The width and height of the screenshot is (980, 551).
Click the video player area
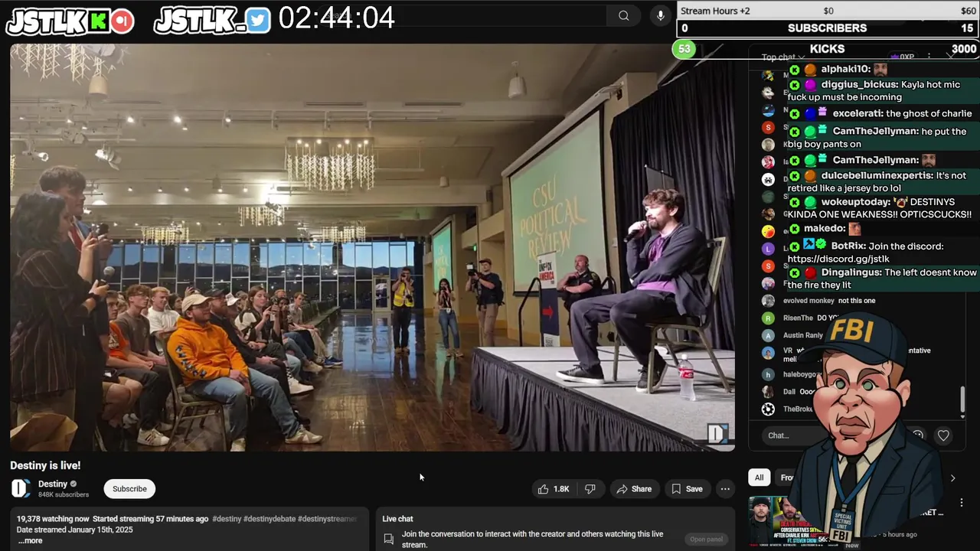point(372,247)
